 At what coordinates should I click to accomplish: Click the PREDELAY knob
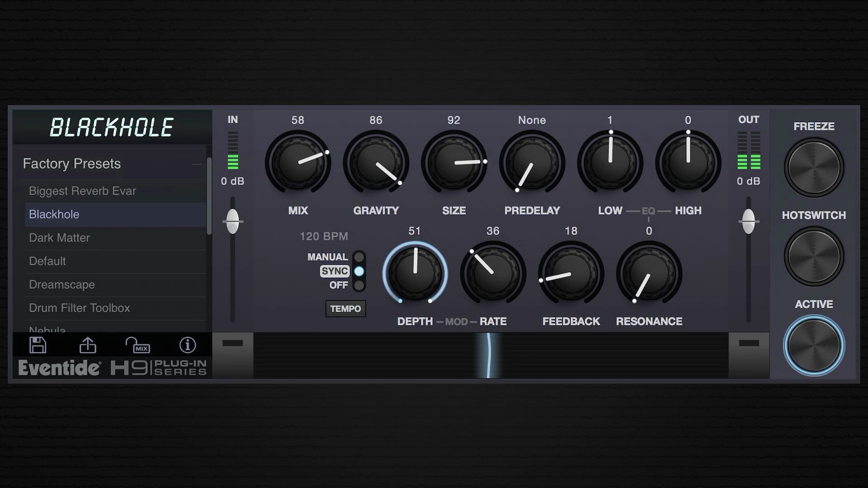[x=532, y=163]
